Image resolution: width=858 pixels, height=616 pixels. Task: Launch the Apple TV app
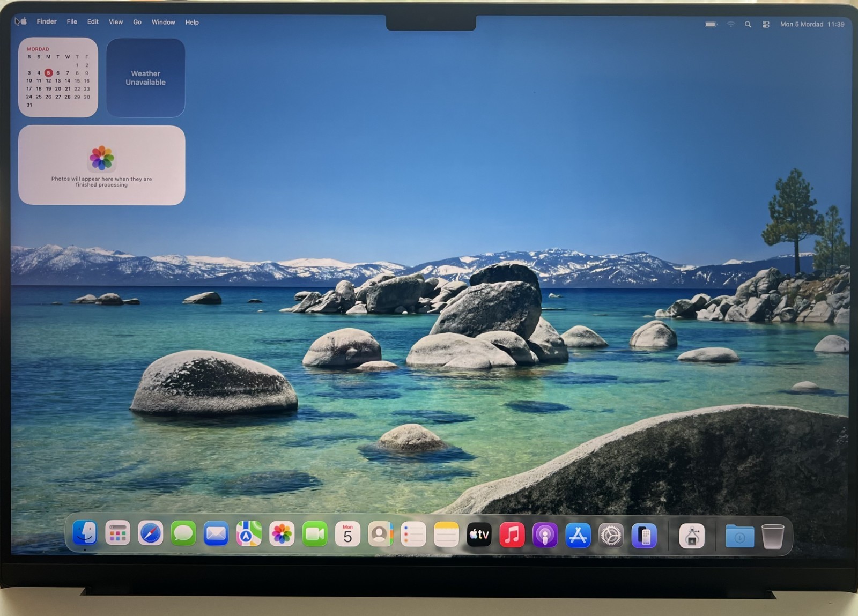(x=479, y=535)
